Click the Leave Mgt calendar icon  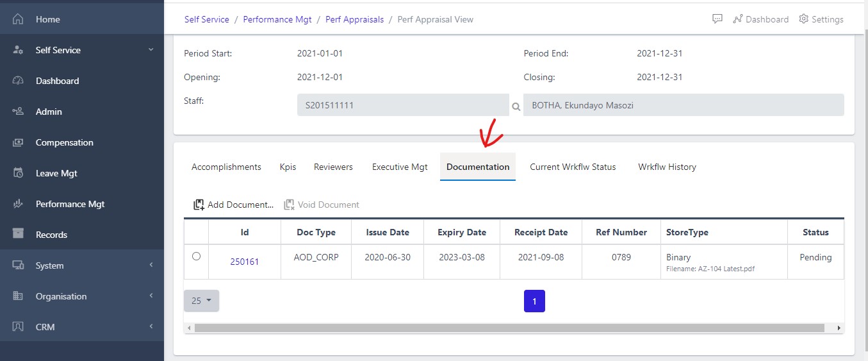18,173
